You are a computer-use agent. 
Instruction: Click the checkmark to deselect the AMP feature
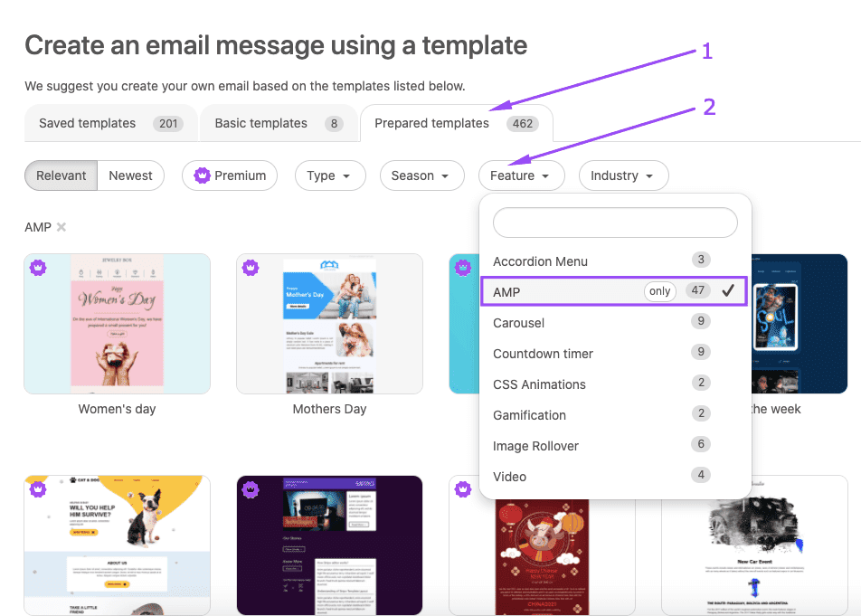728,290
